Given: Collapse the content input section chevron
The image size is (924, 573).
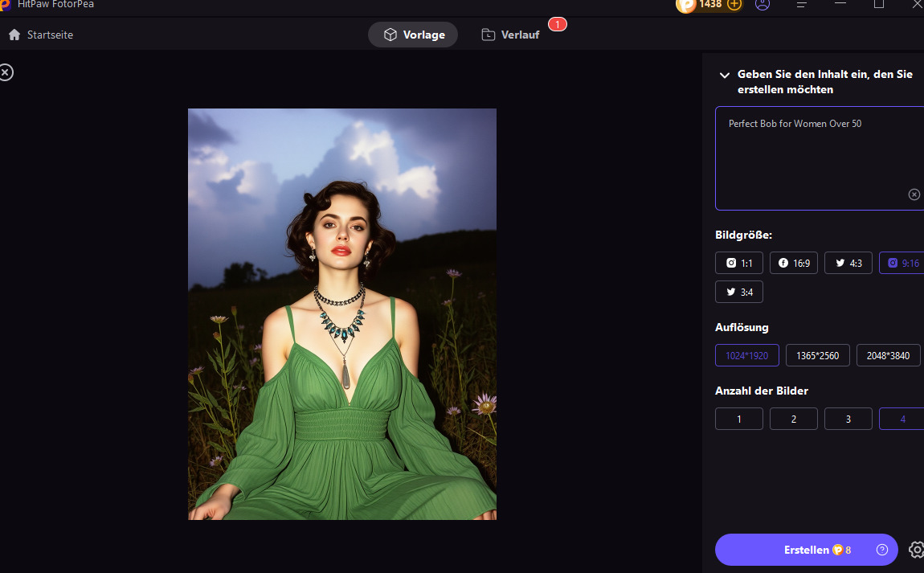Looking at the screenshot, I should (725, 75).
